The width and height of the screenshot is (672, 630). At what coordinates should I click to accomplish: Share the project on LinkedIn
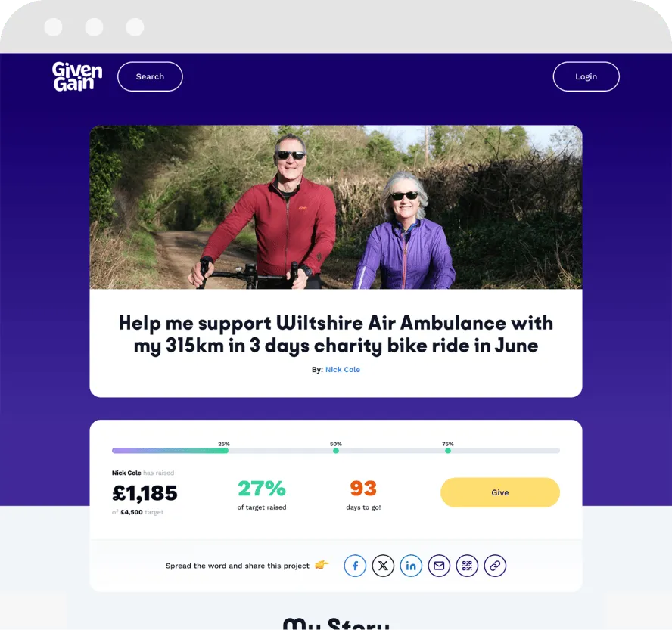coord(411,566)
